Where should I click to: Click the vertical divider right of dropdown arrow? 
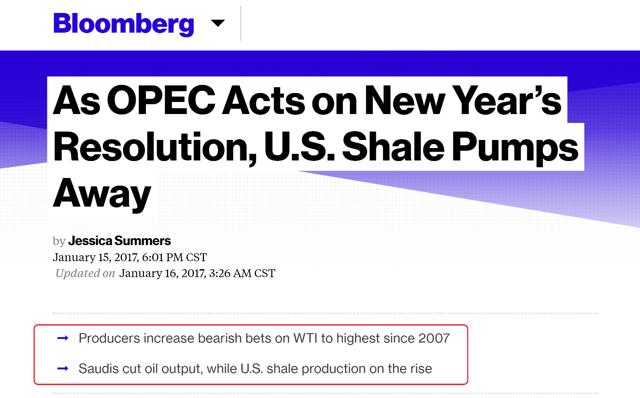click(x=240, y=24)
